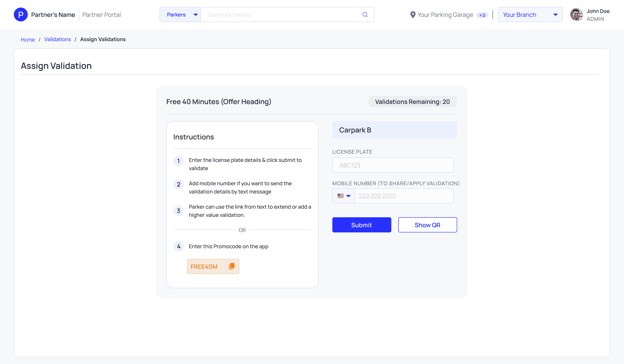The height and width of the screenshot is (364, 624).
Task: Open the Your Branch dropdown
Action: (530, 14)
